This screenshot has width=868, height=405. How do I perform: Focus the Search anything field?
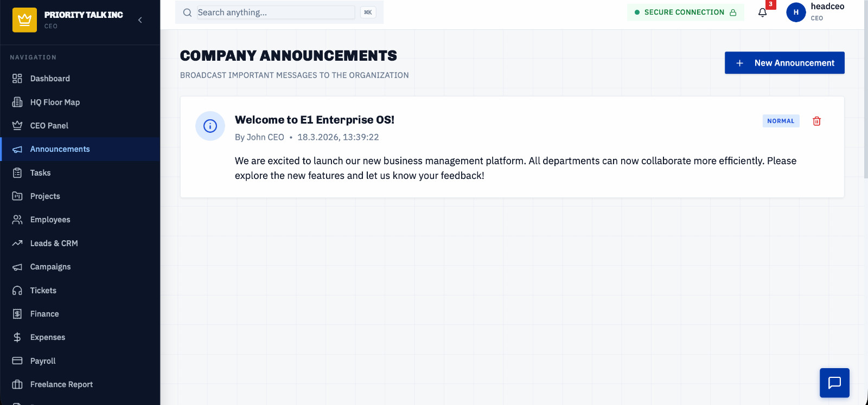click(x=276, y=12)
